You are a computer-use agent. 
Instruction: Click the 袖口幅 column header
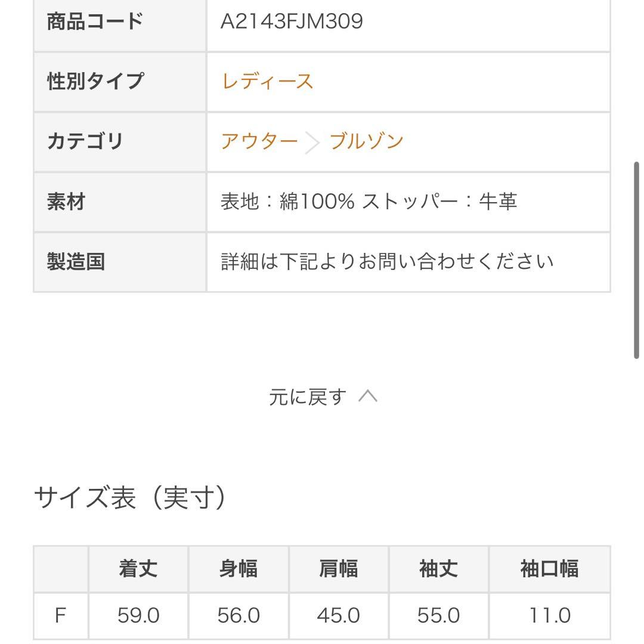[549, 569]
